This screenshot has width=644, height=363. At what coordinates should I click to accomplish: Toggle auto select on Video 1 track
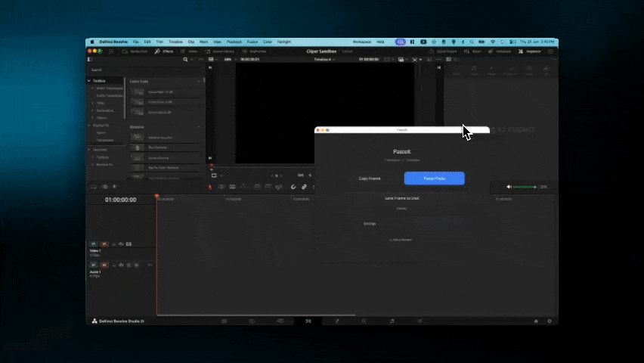pos(121,244)
